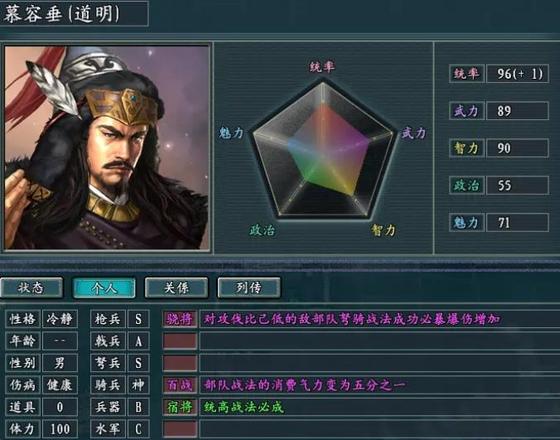Switch to the 个人 tab
This screenshot has width=560, height=440.
click(x=104, y=288)
